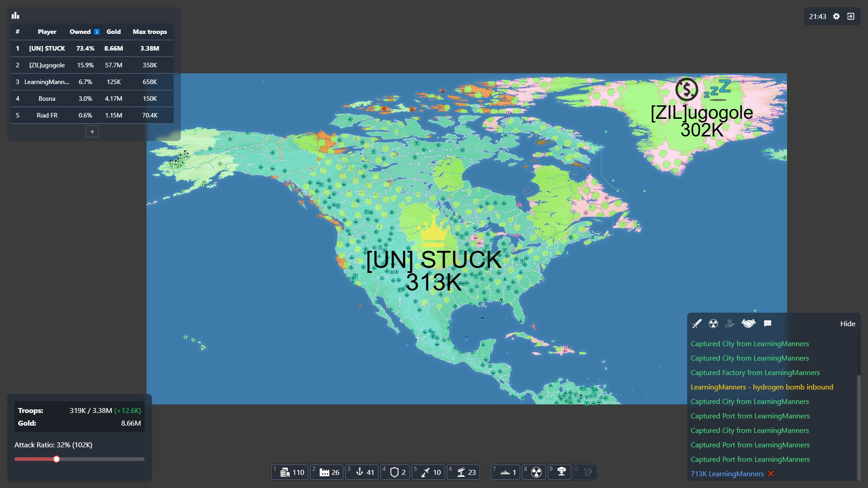This screenshot has height=488, width=868.
Task: Toggle chat message events filter
Action: (768, 324)
